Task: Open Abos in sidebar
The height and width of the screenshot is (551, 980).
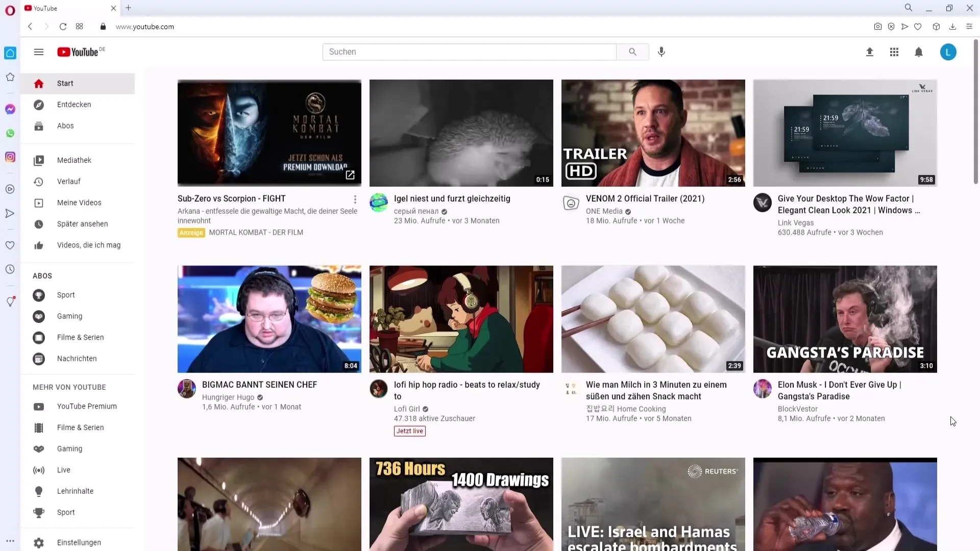Action: (x=78, y=126)
